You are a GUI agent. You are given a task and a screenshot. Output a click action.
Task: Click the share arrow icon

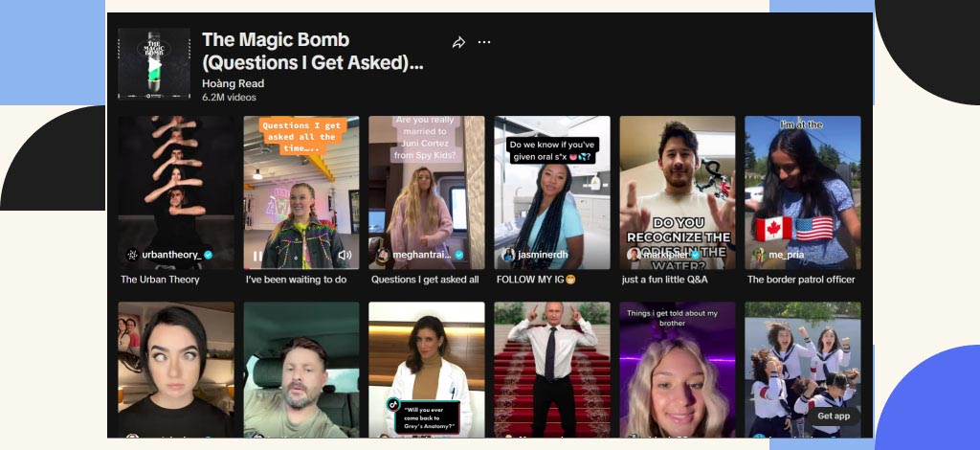point(458,42)
